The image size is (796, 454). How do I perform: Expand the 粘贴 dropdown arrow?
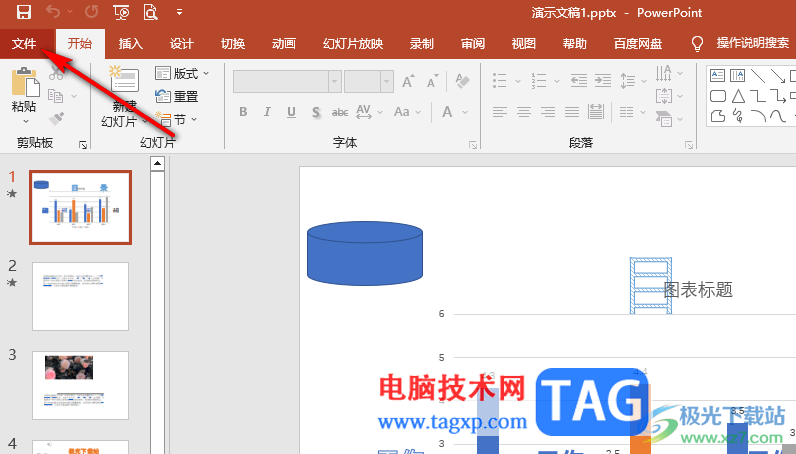click(25, 121)
